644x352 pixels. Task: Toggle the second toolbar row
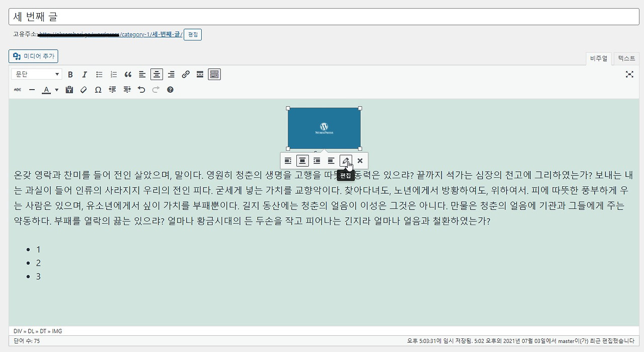tap(214, 75)
